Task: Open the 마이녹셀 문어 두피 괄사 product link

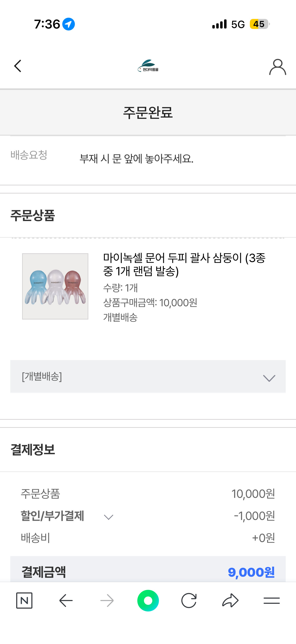Action: click(184, 264)
